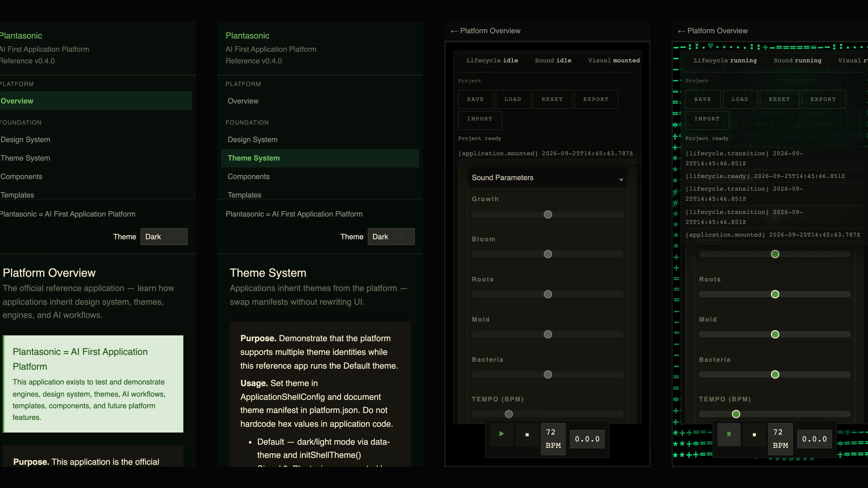Select highlighted Overview item in the first sidebar
868x488 pixels.
(x=96, y=101)
